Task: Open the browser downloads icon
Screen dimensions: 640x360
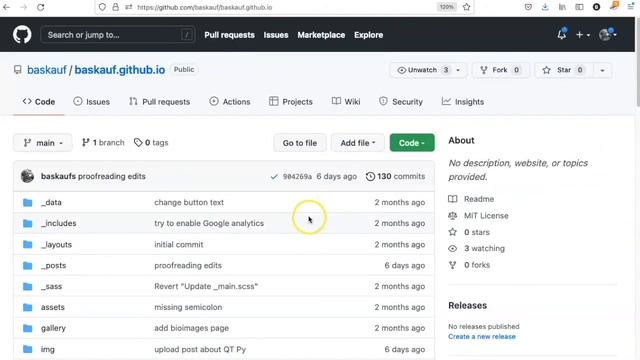Action: pyautogui.click(x=545, y=7)
